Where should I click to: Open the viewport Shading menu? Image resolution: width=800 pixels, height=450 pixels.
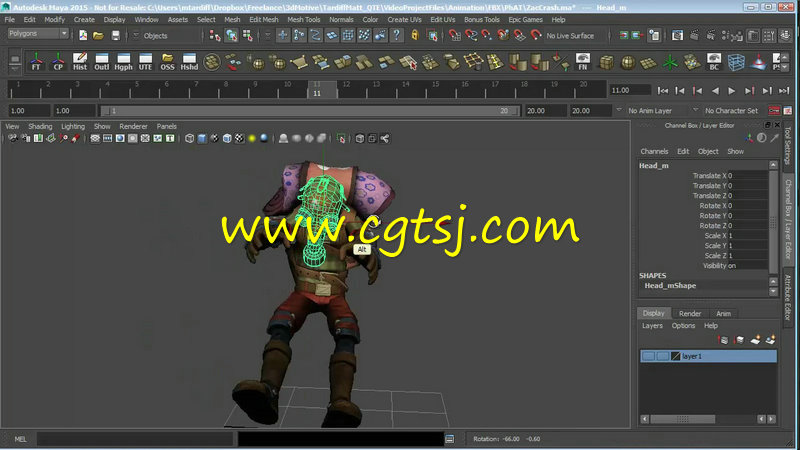[40, 126]
